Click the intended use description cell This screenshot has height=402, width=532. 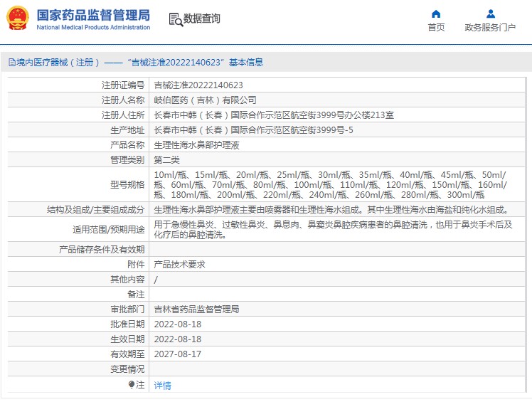(337, 230)
